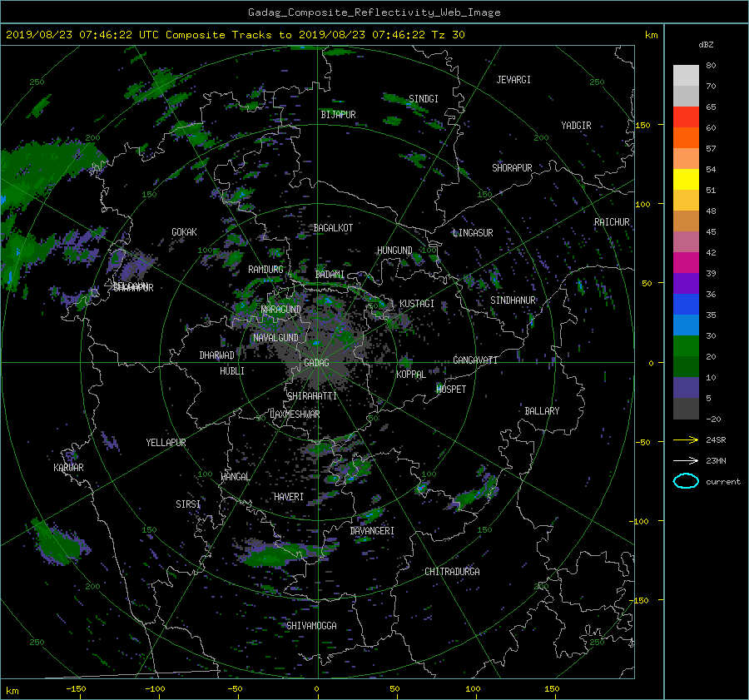This screenshot has width=749, height=700.
Task: Click the BIJAPUR city label
Action: coord(338,115)
